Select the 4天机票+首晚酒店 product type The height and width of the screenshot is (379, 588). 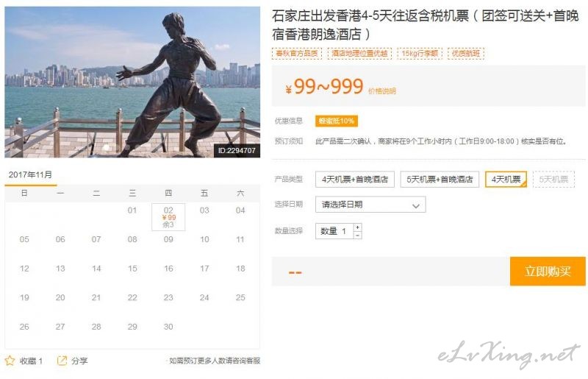point(355,179)
